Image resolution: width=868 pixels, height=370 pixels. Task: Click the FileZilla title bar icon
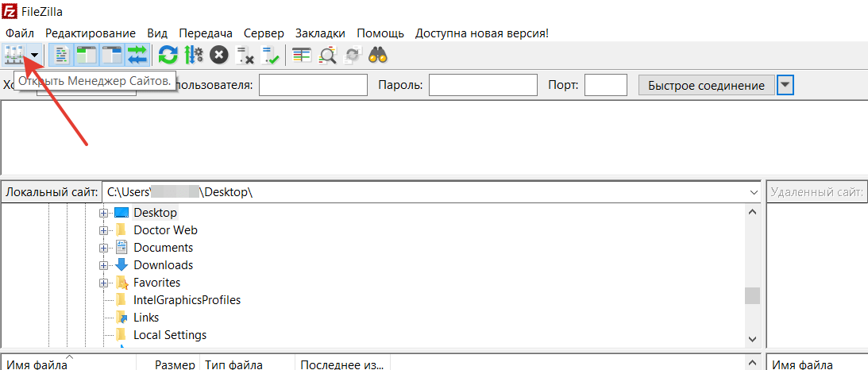click(x=10, y=11)
